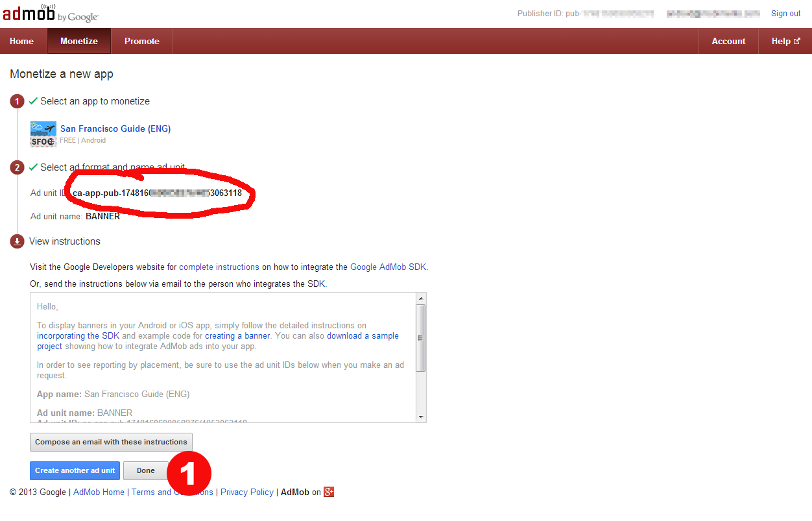812x521 pixels.
Task: Collapse the View instructions step icon
Action: click(x=17, y=241)
